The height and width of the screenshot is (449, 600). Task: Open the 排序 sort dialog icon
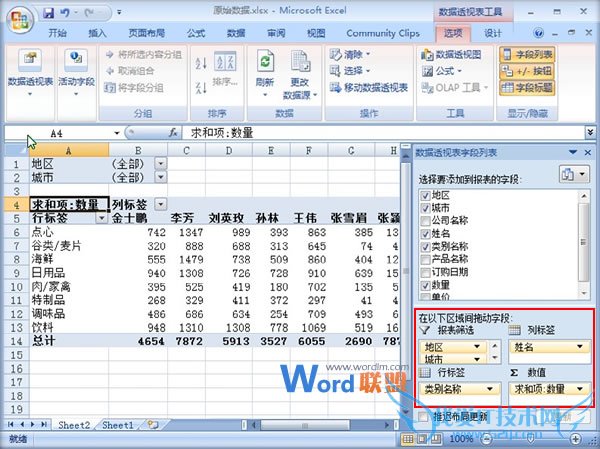[x=225, y=68]
